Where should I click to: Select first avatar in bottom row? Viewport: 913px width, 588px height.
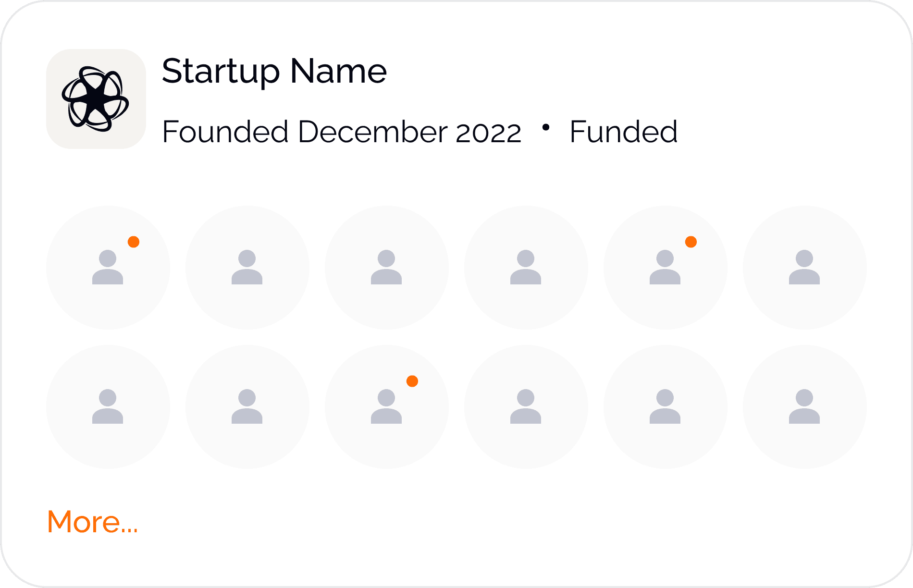tap(108, 407)
